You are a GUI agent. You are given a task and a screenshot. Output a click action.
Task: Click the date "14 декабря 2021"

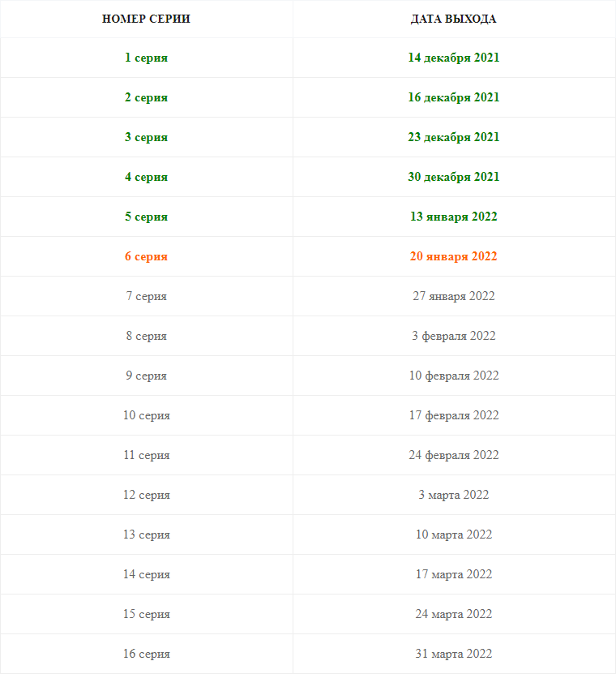click(x=454, y=58)
